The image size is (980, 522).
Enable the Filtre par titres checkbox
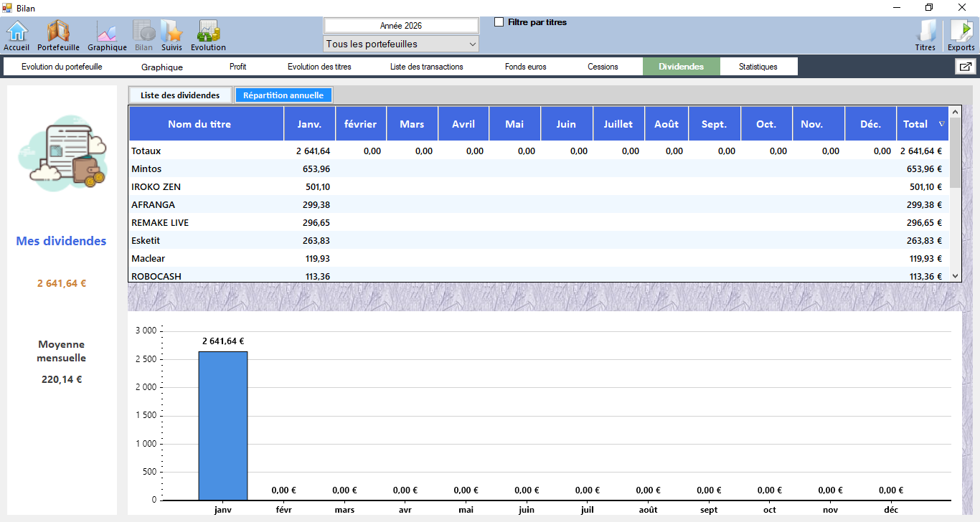click(499, 22)
